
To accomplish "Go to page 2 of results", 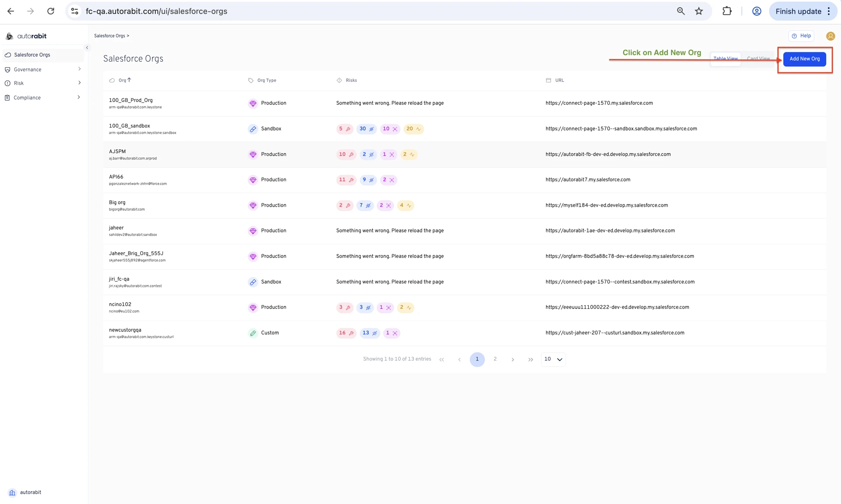I will pyautogui.click(x=495, y=359).
